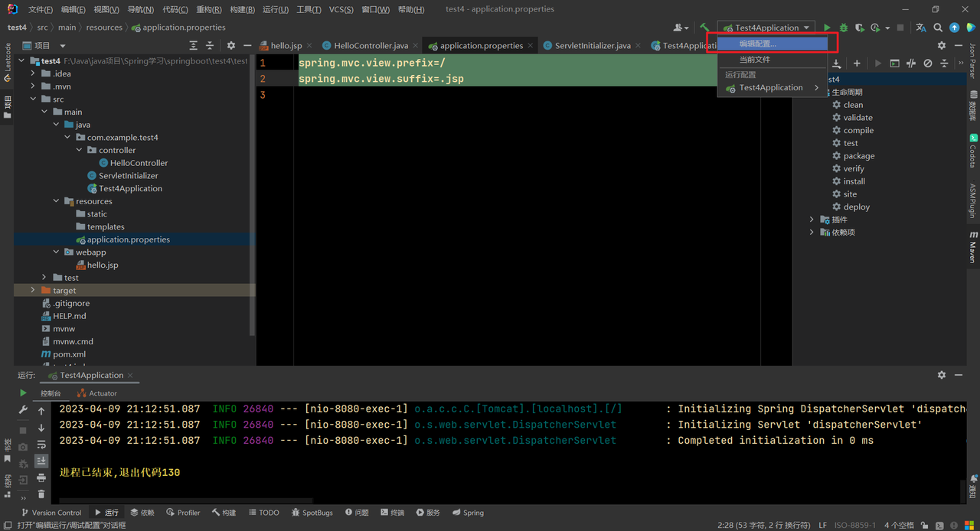Viewport: 980px width, 531px height.
Task: Click Maven download sources icon
Action: [x=837, y=64]
